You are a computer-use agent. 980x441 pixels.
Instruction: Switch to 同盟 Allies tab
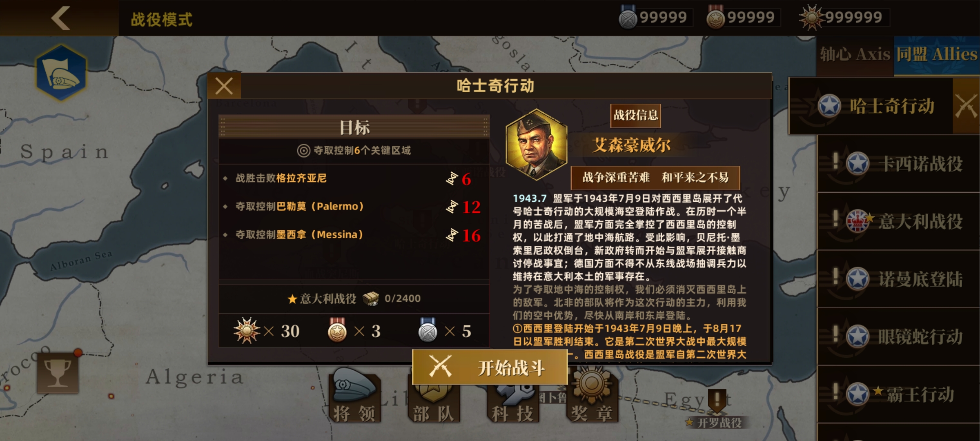pos(937,55)
